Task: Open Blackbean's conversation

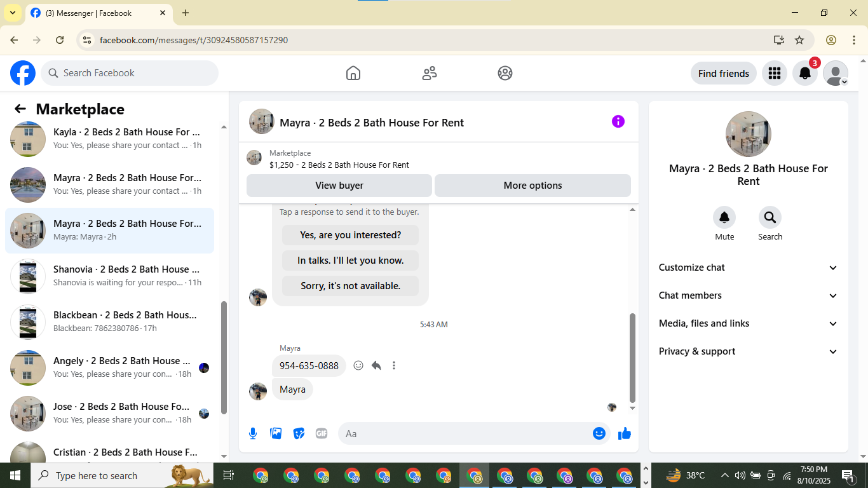Action: [x=110, y=322]
